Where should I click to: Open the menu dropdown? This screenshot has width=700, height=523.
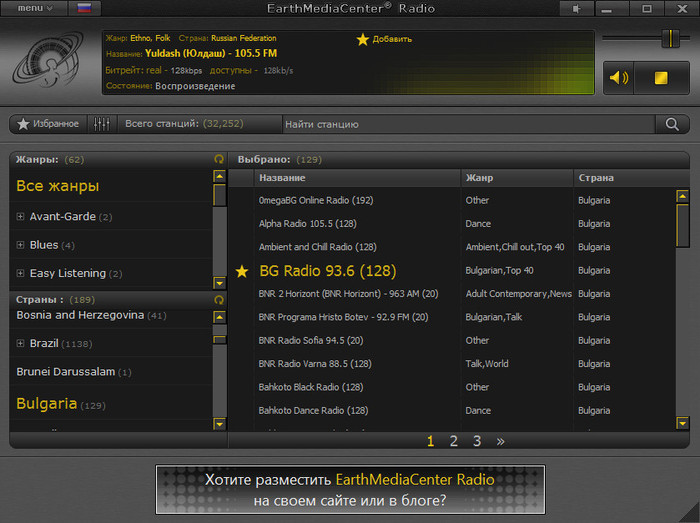(34, 8)
